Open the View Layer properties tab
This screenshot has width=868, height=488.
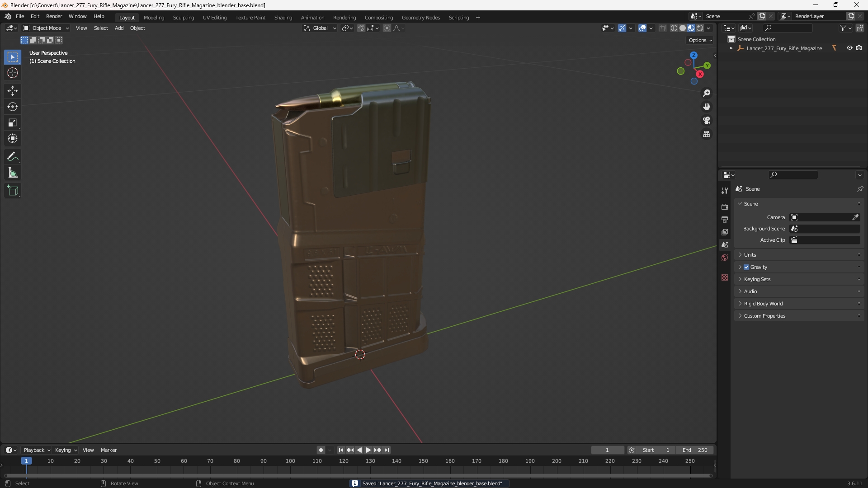click(725, 232)
